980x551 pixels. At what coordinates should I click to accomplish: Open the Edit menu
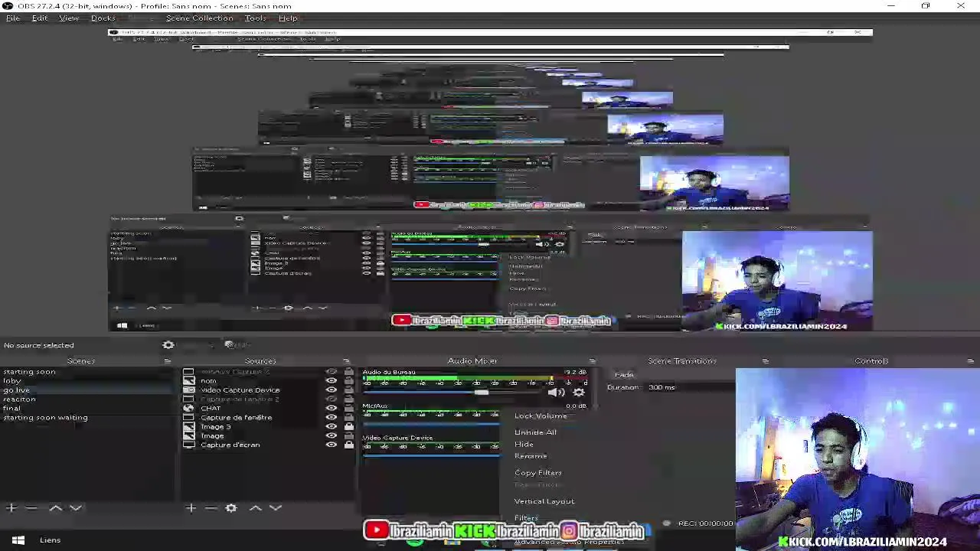pos(40,18)
